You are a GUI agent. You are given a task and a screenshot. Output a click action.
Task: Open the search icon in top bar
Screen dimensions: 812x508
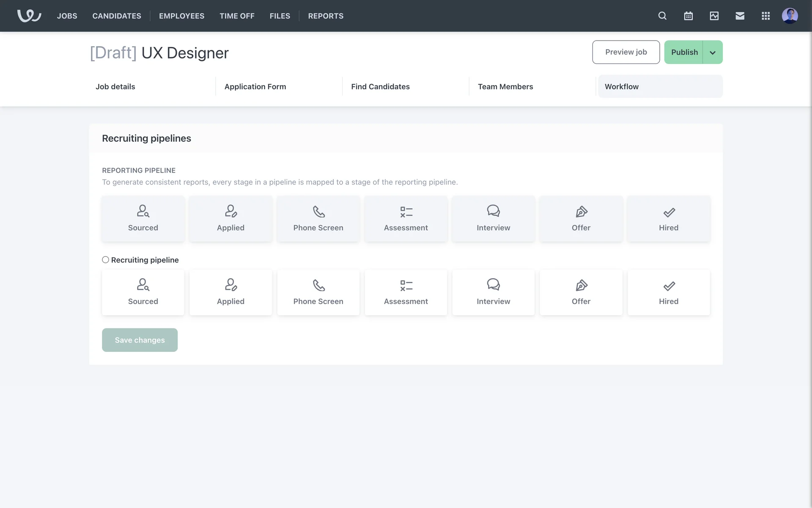click(662, 16)
